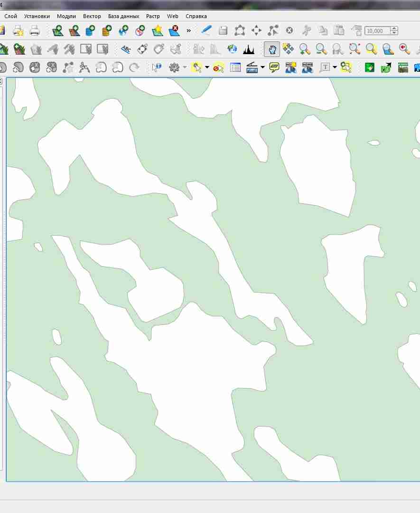Screen dimensions: 420x513
Task: Toggle Map Tips speech bubble icon
Action: tap(274, 68)
